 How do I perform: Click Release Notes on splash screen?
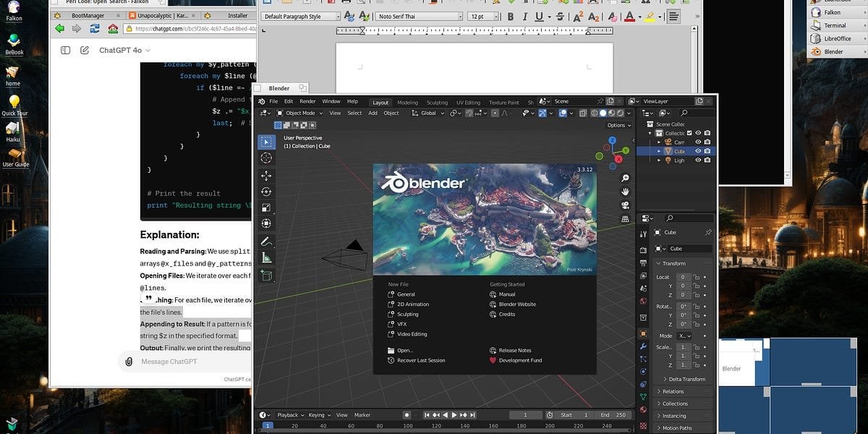click(x=510, y=350)
